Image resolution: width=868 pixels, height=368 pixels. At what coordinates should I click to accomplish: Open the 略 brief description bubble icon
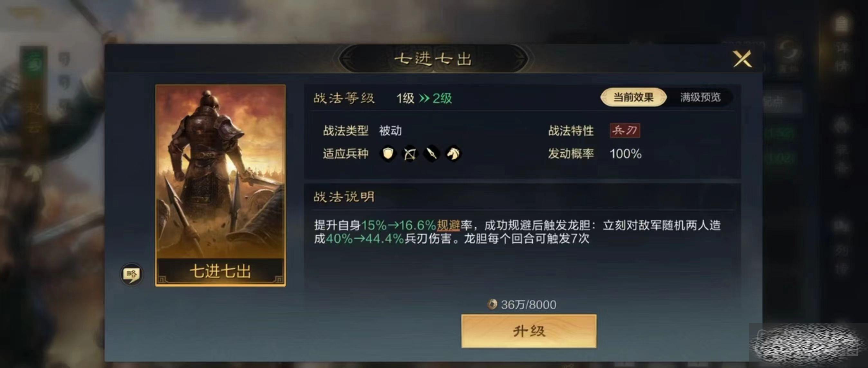(131, 274)
